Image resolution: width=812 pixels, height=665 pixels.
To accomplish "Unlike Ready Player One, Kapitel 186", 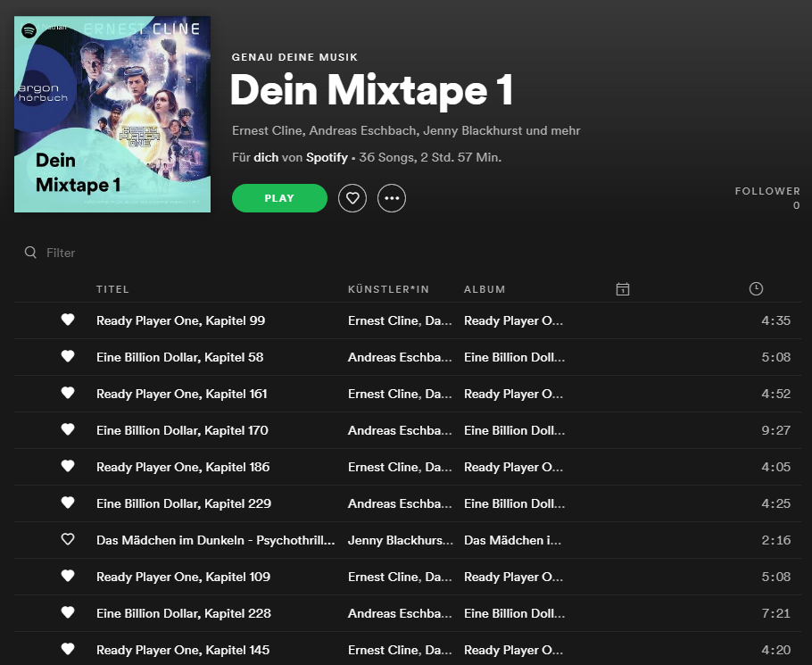I will (68, 466).
